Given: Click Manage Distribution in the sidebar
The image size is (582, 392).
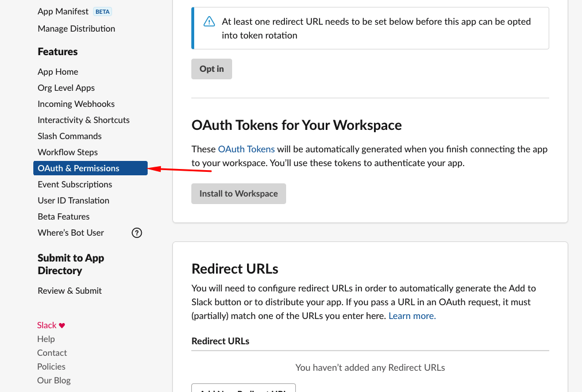Looking at the screenshot, I should click(x=76, y=28).
